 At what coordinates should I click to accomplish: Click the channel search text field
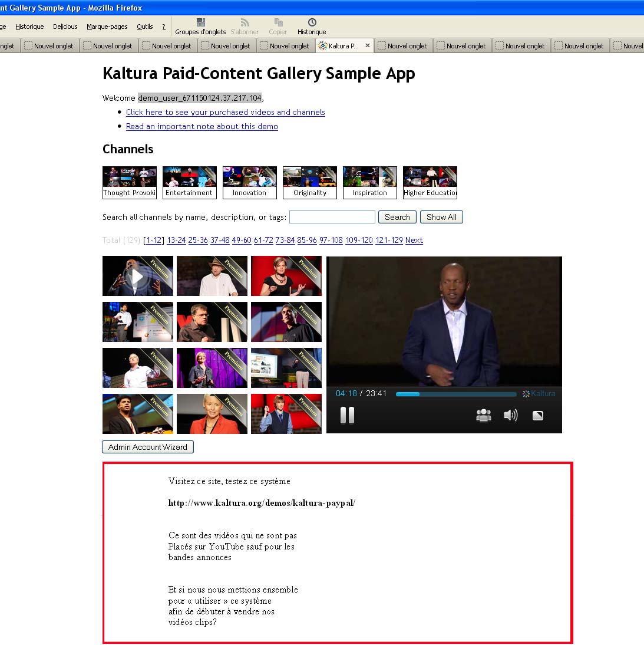pyautogui.click(x=332, y=217)
